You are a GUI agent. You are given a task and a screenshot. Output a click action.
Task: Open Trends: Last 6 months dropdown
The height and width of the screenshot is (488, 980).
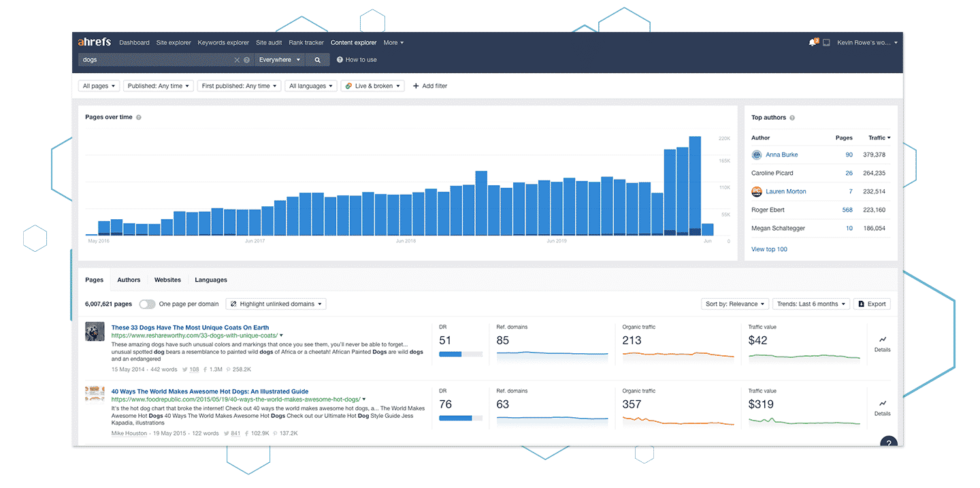pos(811,304)
